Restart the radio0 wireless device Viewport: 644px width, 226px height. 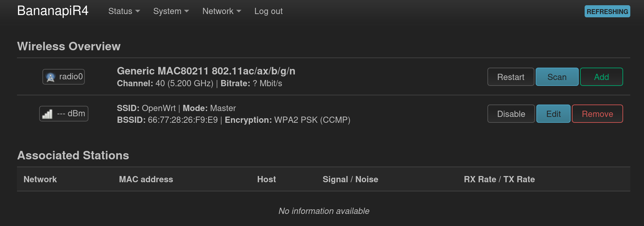click(x=511, y=77)
